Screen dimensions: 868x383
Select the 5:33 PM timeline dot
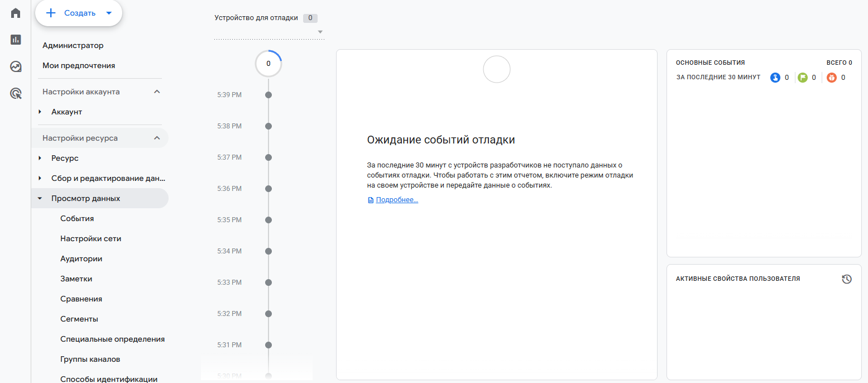click(268, 283)
